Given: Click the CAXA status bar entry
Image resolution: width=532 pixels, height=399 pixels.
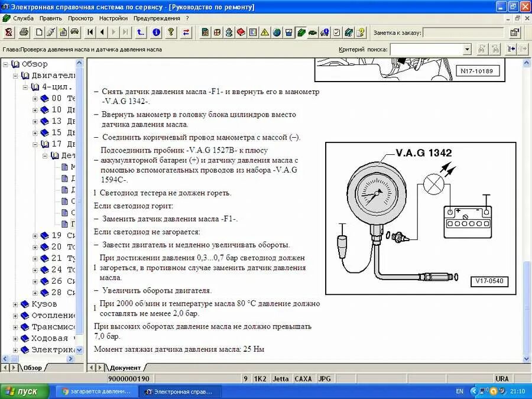Looking at the screenshot, I should click(x=303, y=379).
